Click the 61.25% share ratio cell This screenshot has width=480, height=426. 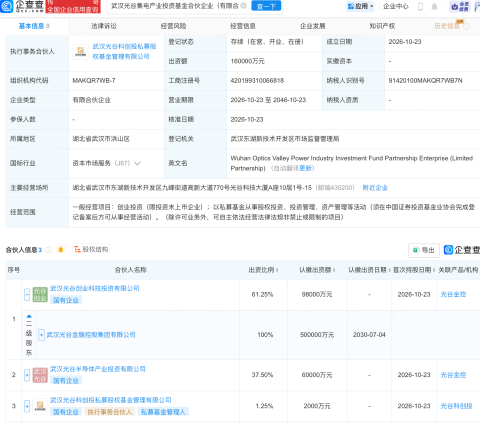(262, 295)
